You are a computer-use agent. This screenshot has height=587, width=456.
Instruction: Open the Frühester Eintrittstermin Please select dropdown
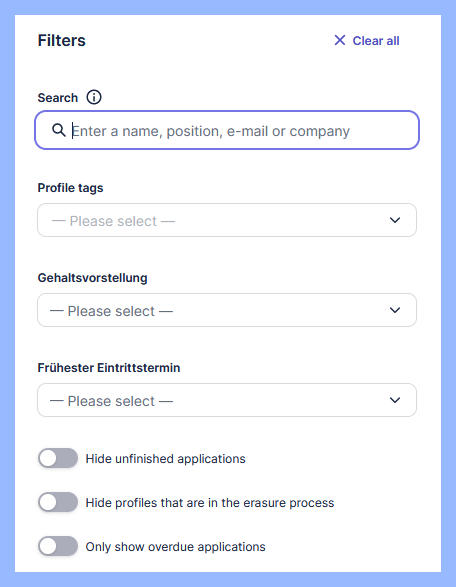click(x=227, y=400)
